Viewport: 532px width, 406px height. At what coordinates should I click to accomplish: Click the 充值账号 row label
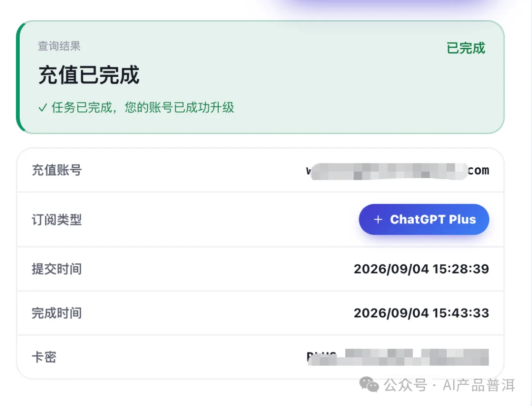click(57, 170)
